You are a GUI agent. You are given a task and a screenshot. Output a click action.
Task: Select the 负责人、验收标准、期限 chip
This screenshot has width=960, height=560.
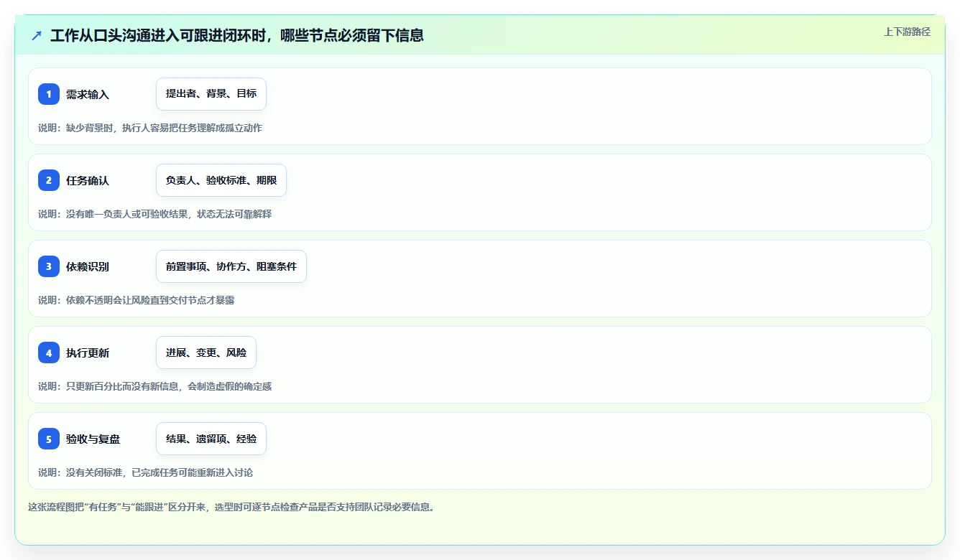click(221, 180)
